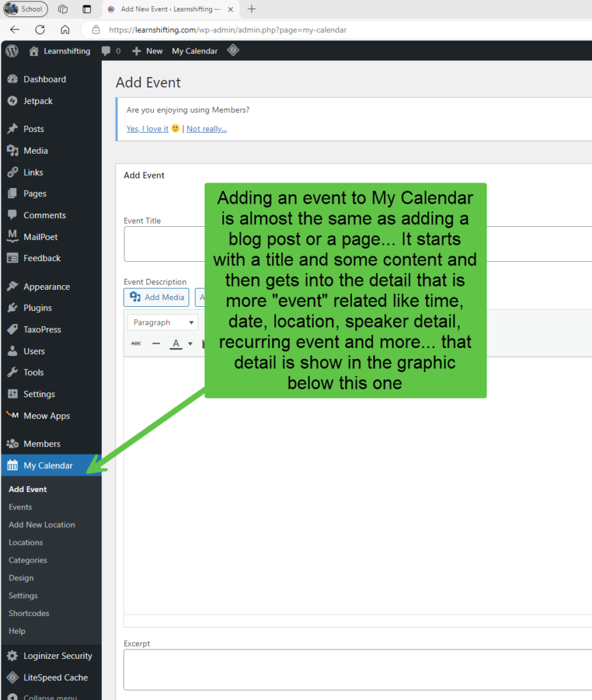View site information via the lock icon

(96, 30)
